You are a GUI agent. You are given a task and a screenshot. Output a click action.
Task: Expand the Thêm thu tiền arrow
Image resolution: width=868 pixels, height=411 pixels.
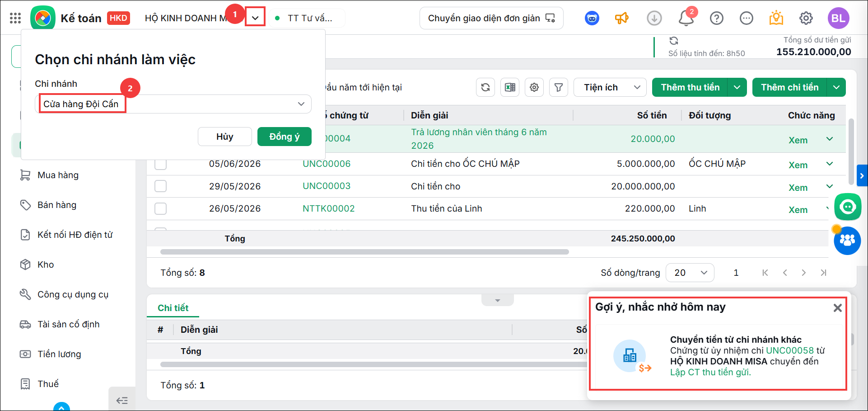(737, 87)
